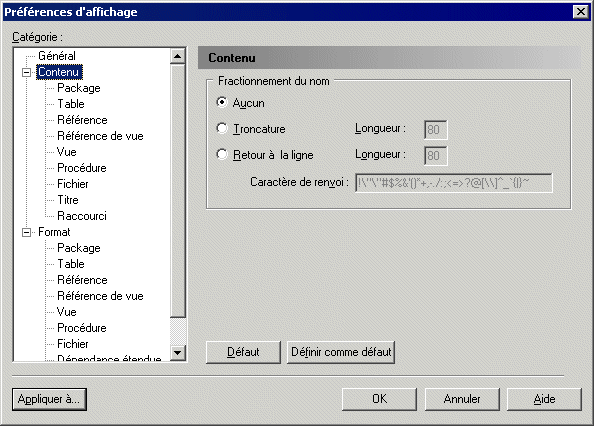Select the Aucun radio button
The image size is (594, 426).
pos(222,103)
